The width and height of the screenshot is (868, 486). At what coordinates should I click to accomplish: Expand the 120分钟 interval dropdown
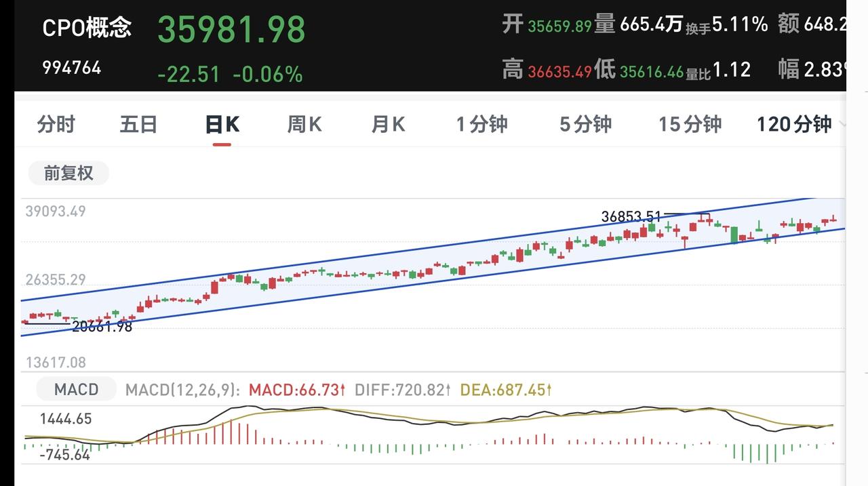pyautogui.click(x=794, y=125)
